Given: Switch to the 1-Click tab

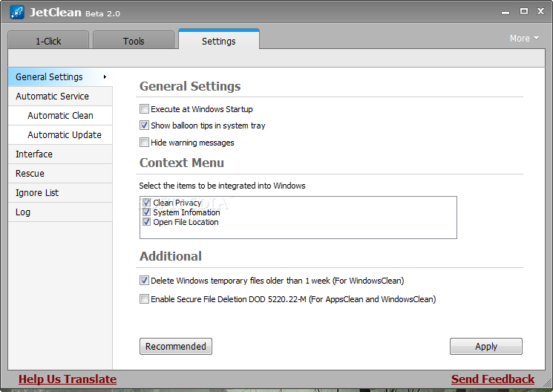Looking at the screenshot, I should point(48,41).
